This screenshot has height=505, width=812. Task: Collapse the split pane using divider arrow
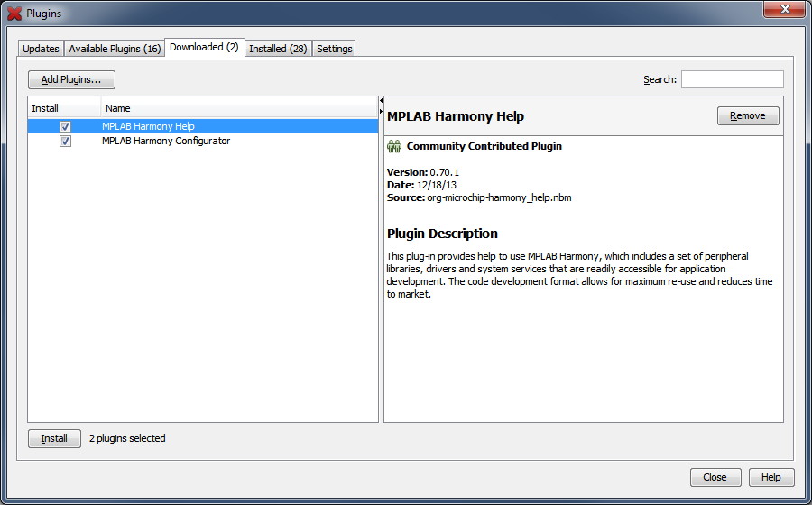(381, 101)
